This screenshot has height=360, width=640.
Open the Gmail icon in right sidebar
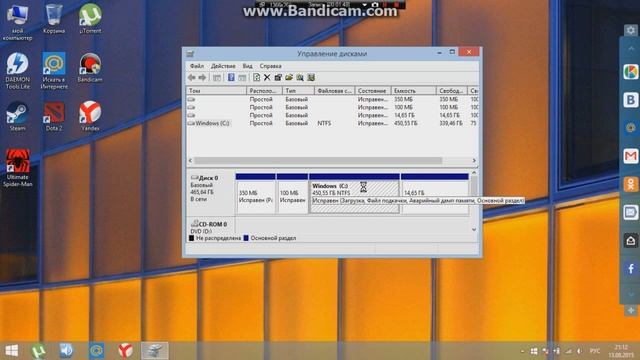[631, 156]
